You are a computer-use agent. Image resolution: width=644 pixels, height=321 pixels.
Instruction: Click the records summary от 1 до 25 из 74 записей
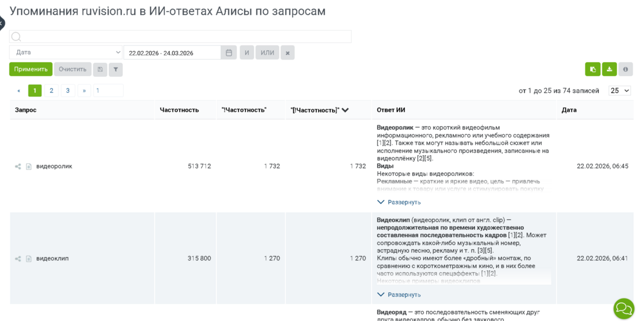click(559, 91)
